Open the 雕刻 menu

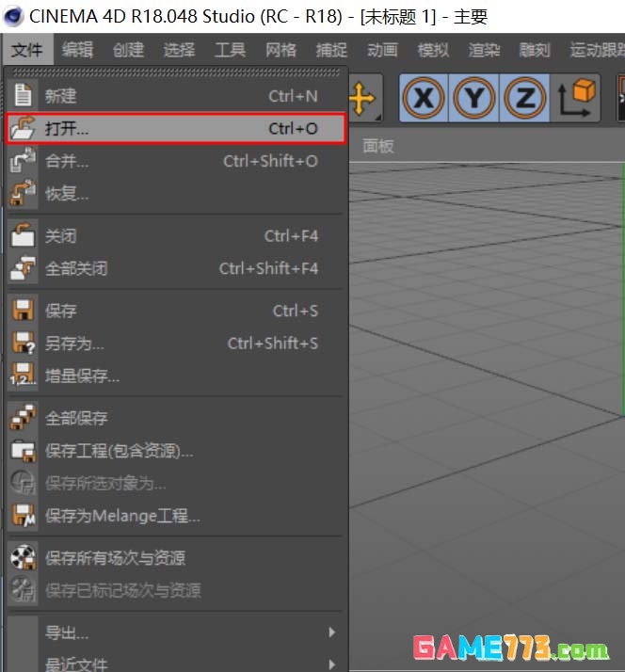coord(535,50)
